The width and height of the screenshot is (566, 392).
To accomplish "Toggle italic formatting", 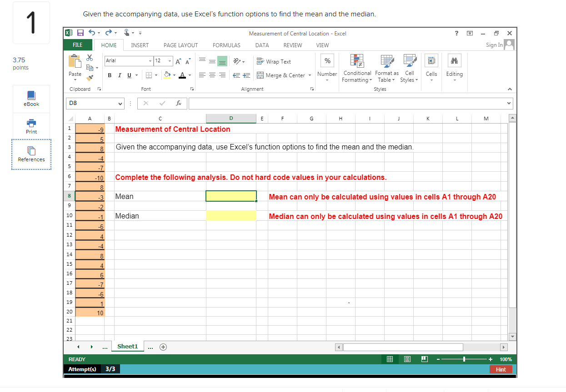I will point(119,75).
